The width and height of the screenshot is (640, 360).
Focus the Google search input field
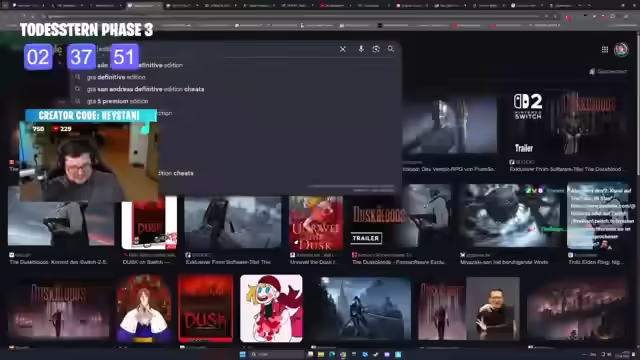[x=220, y=49]
